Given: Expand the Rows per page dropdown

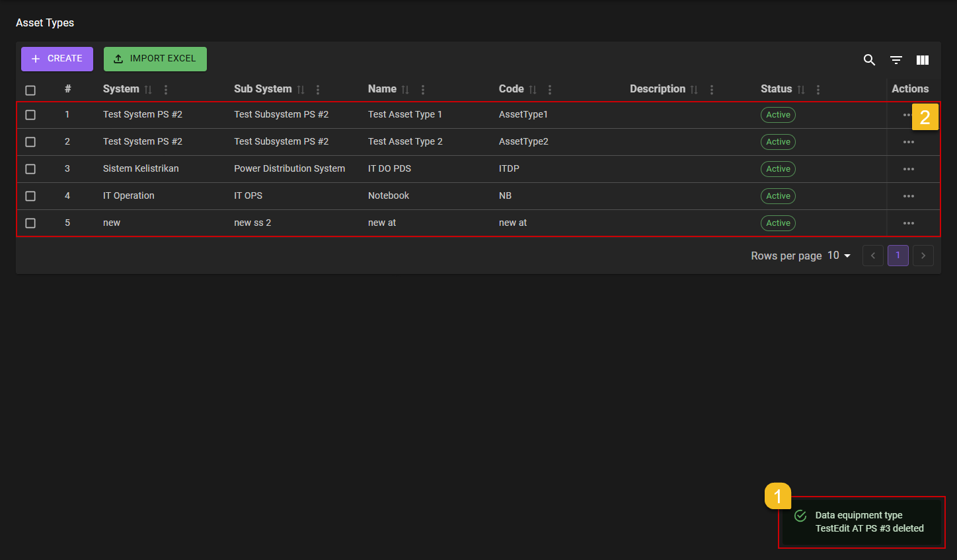Looking at the screenshot, I should [839, 256].
